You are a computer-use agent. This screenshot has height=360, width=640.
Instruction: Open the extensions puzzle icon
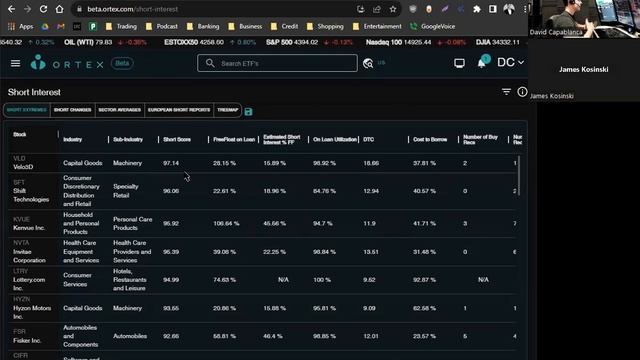pos(477,9)
